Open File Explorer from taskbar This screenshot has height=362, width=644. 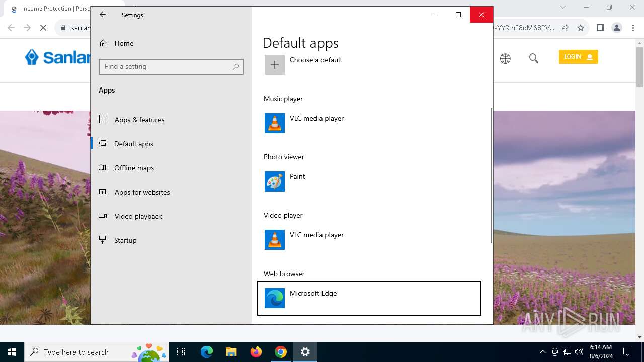pos(231,352)
